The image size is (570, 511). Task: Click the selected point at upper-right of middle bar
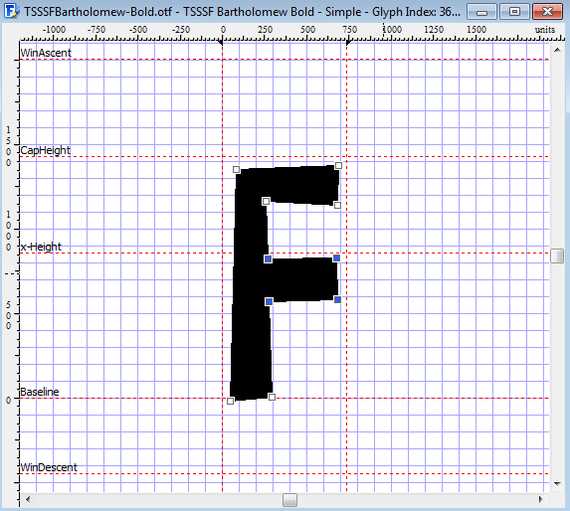pos(337,258)
